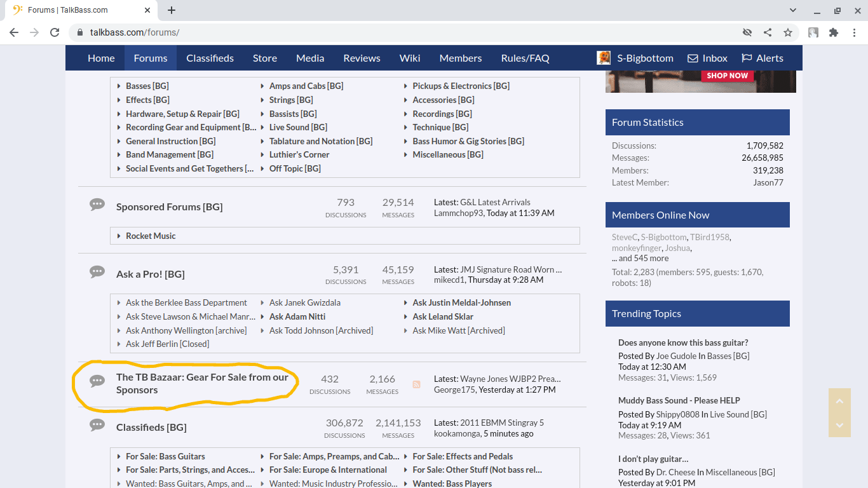Go to the Home menu item

pyautogui.click(x=101, y=58)
